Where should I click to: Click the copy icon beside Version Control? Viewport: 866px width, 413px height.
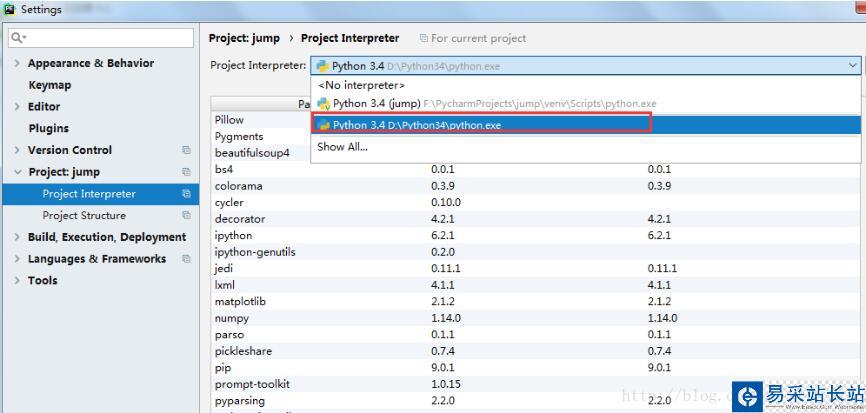coord(186,150)
